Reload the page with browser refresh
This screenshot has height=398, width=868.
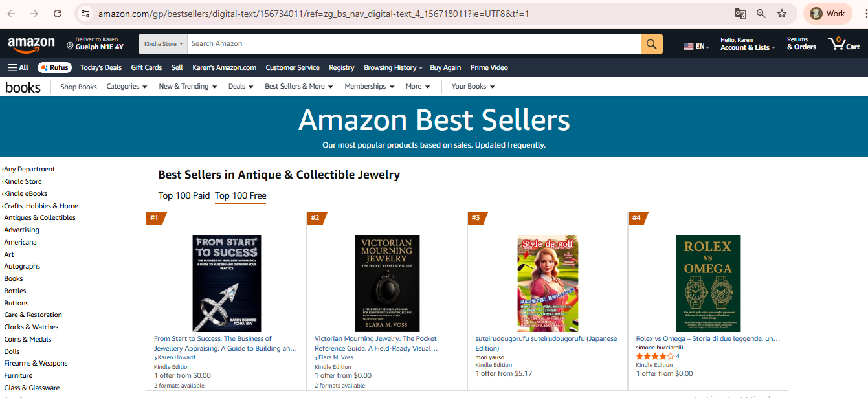(58, 14)
